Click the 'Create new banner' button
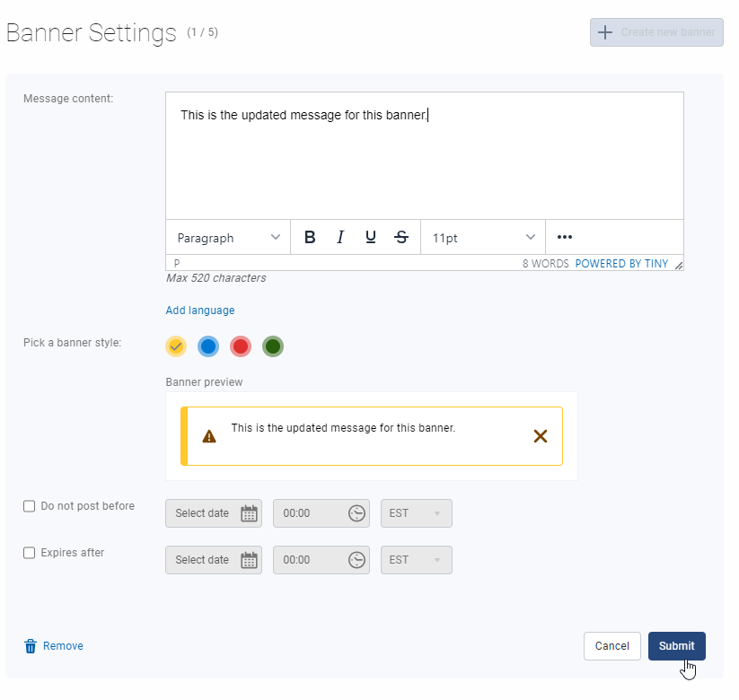739x700 pixels. point(656,32)
